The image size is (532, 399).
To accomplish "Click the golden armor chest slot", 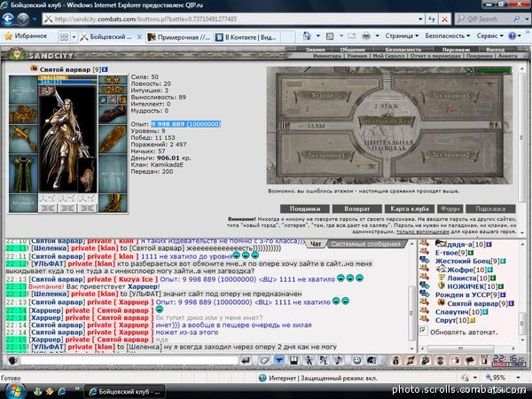I will [x=23, y=114].
